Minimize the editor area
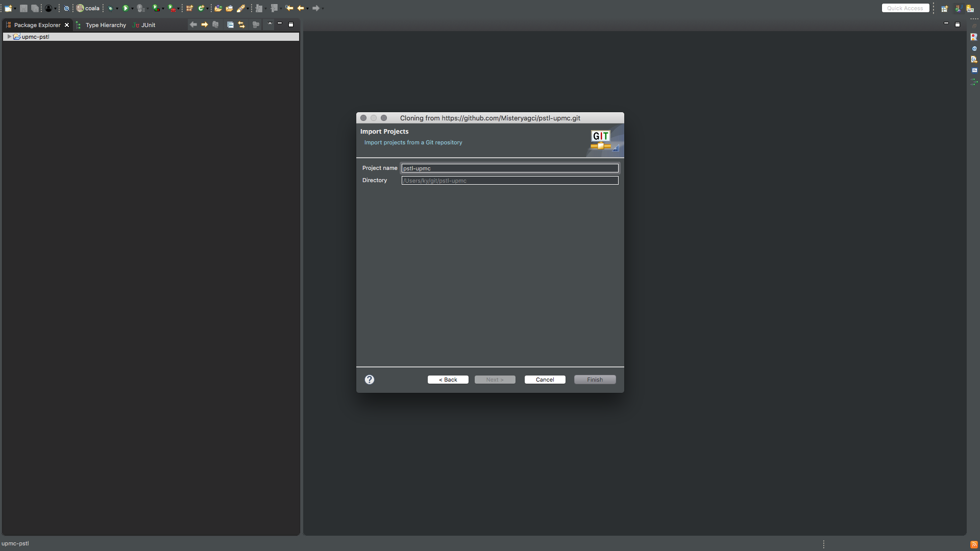 [x=946, y=24]
